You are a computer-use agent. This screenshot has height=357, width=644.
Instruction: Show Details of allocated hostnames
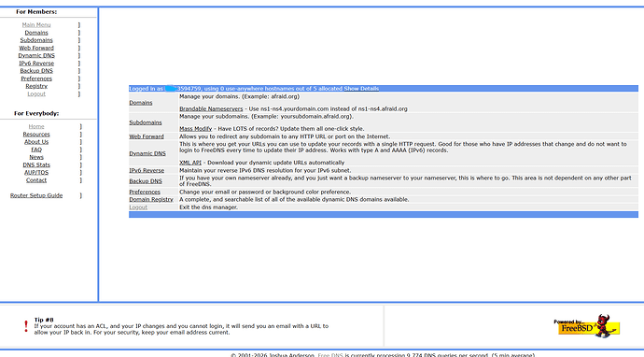click(x=361, y=89)
